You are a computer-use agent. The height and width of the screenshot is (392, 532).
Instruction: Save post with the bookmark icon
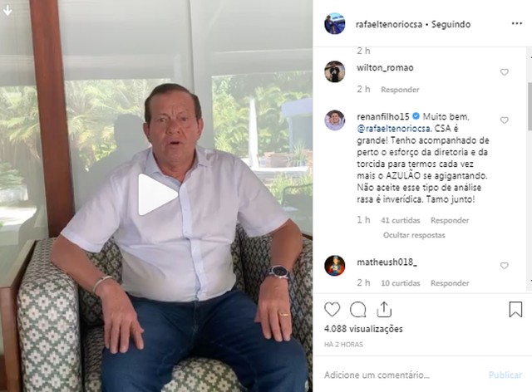point(515,309)
